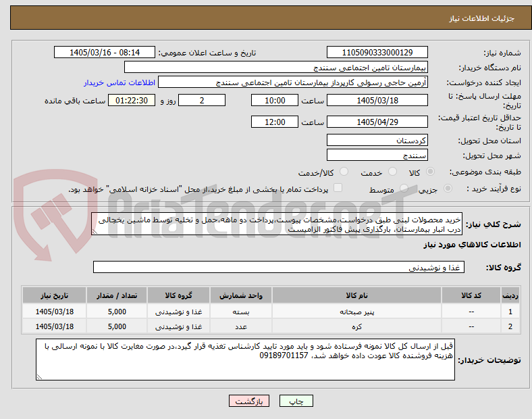Click the تعداد / مقدار column header

(x=117, y=295)
